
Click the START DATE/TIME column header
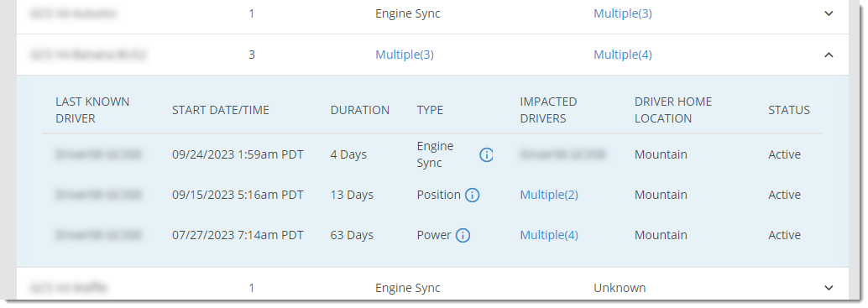coord(220,110)
